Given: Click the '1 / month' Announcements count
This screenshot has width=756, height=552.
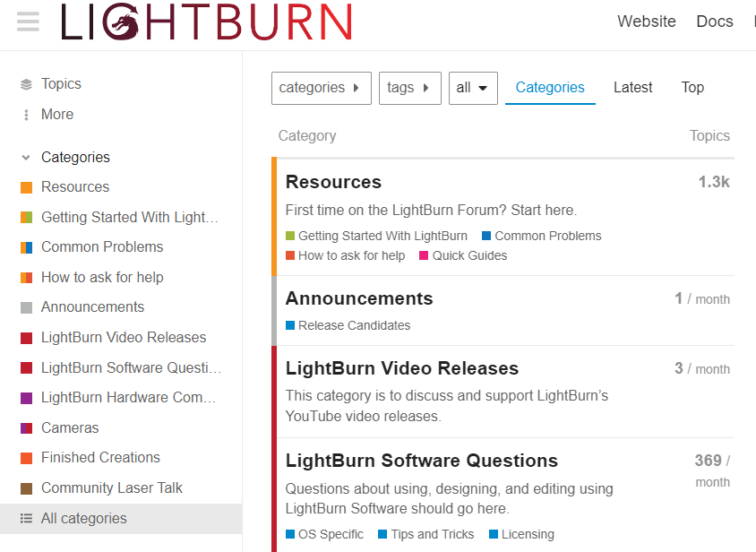Looking at the screenshot, I should [x=702, y=298].
